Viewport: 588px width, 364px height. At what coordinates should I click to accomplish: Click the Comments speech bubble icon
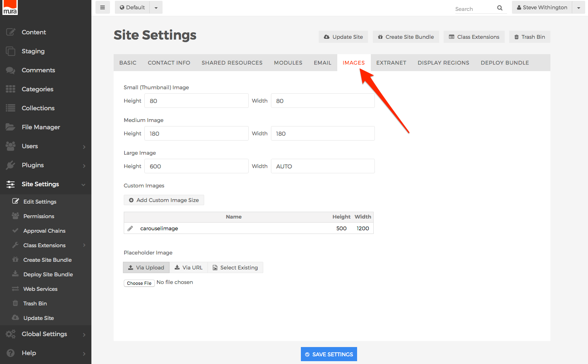11,70
